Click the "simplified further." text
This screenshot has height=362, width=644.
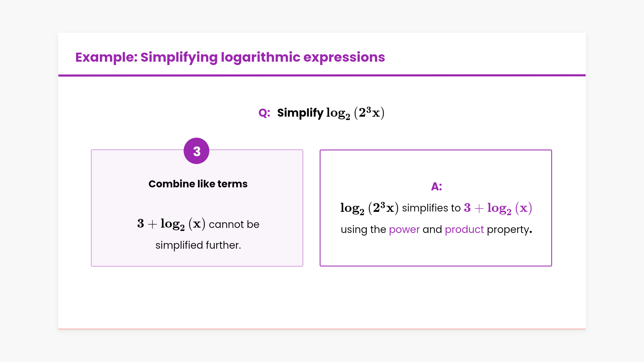(x=198, y=245)
